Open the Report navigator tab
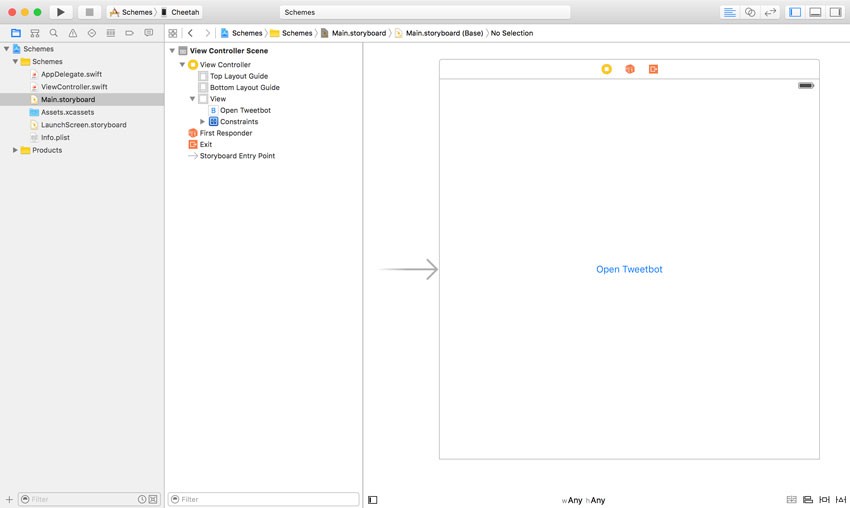 149,33
